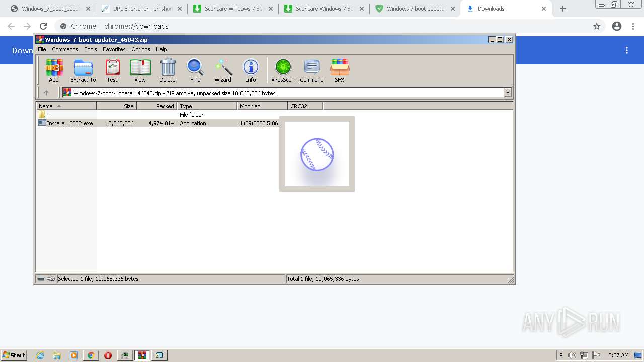Bookmark this page with the star
Screen dimensions: 644x362
click(597, 26)
